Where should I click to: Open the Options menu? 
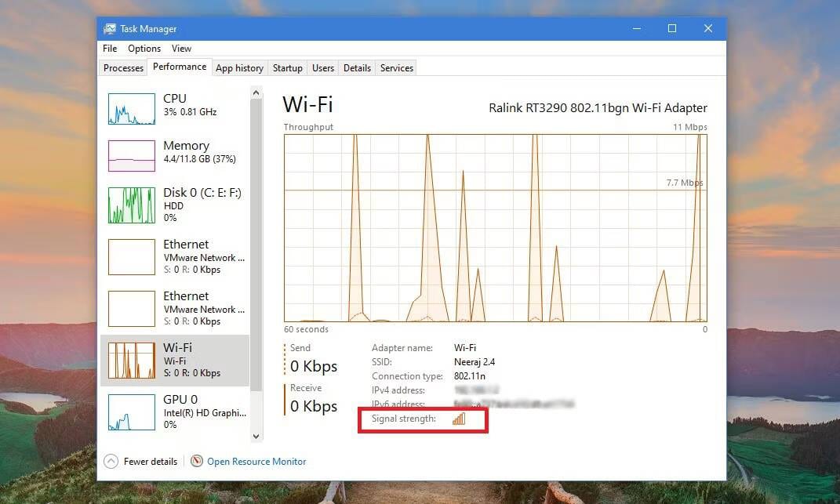[x=144, y=48]
